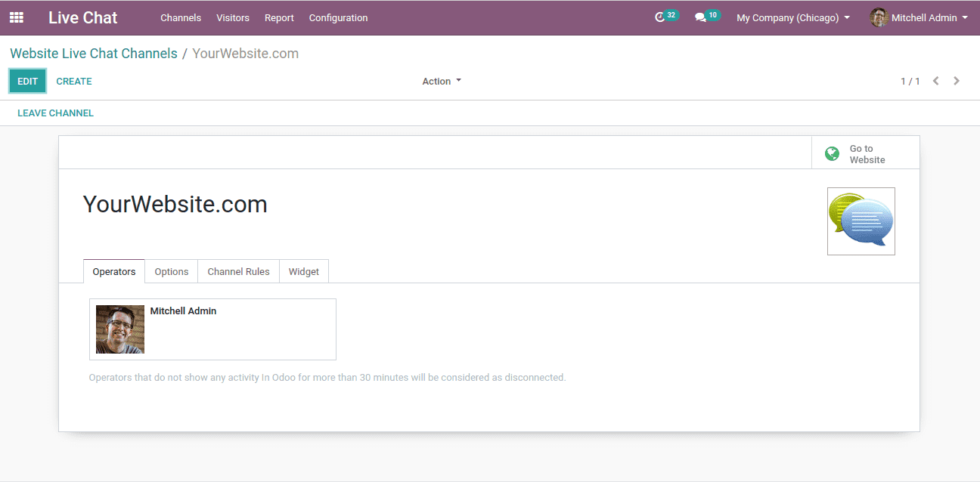Click the EDIT button
Viewport: 980px width, 482px height.
[x=28, y=81]
